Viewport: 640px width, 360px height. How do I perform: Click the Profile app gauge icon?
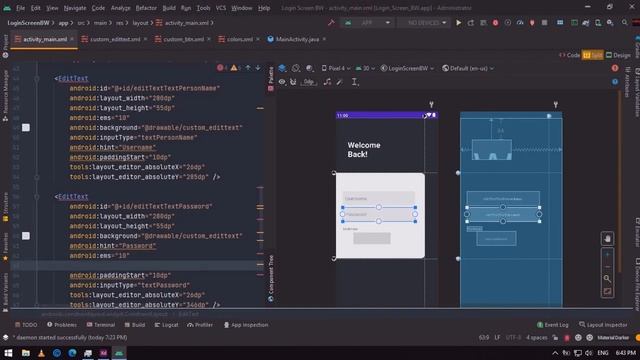point(520,23)
